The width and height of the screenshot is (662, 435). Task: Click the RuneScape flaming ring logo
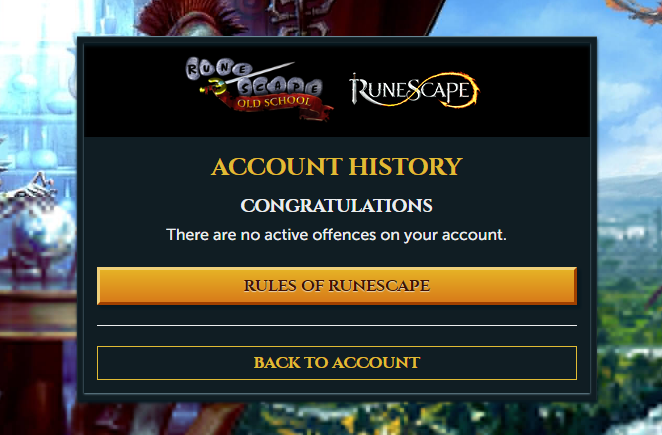414,90
